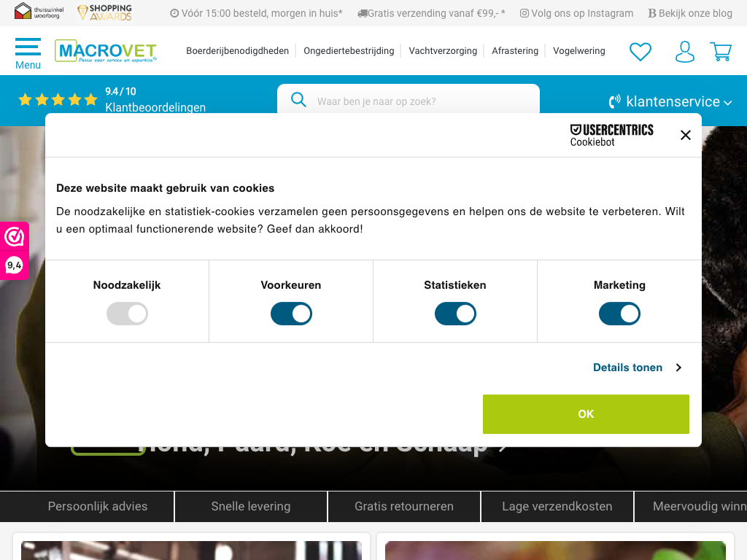Click the 'Deze website maakt gebruik van cookies' heading
This screenshot has width=747, height=560.
tap(166, 188)
